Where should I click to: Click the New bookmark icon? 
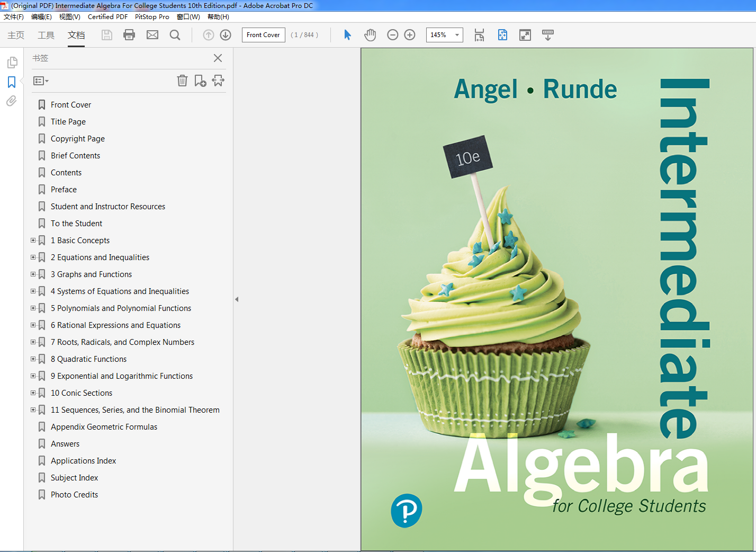(200, 81)
